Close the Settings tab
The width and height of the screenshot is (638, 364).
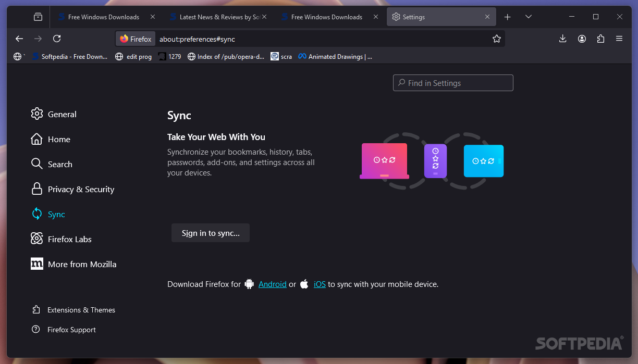tap(487, 17)
